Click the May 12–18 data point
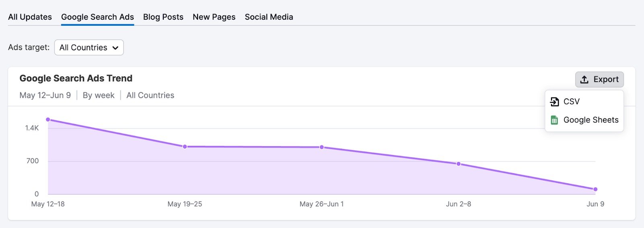Viewport: 644px width, 228px height. click(x=48, y=120)
